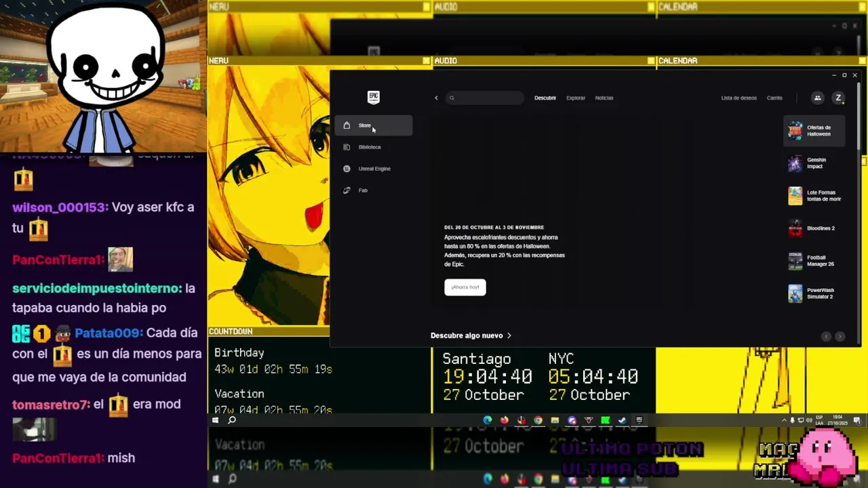Focus the Epic store search field
This screenshot has height=488, width=868.
[485, 98]
